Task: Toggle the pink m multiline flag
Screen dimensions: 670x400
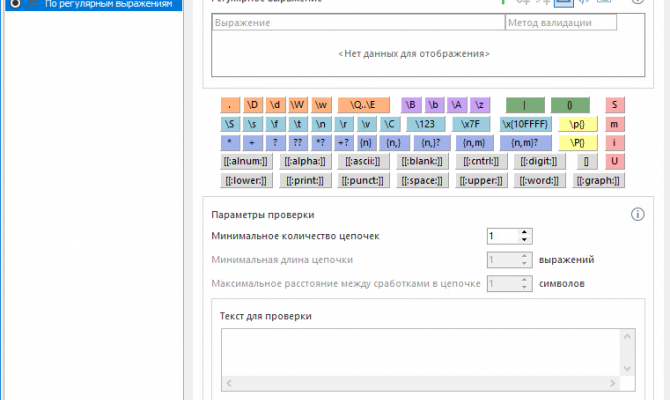Action: (614, 124)
